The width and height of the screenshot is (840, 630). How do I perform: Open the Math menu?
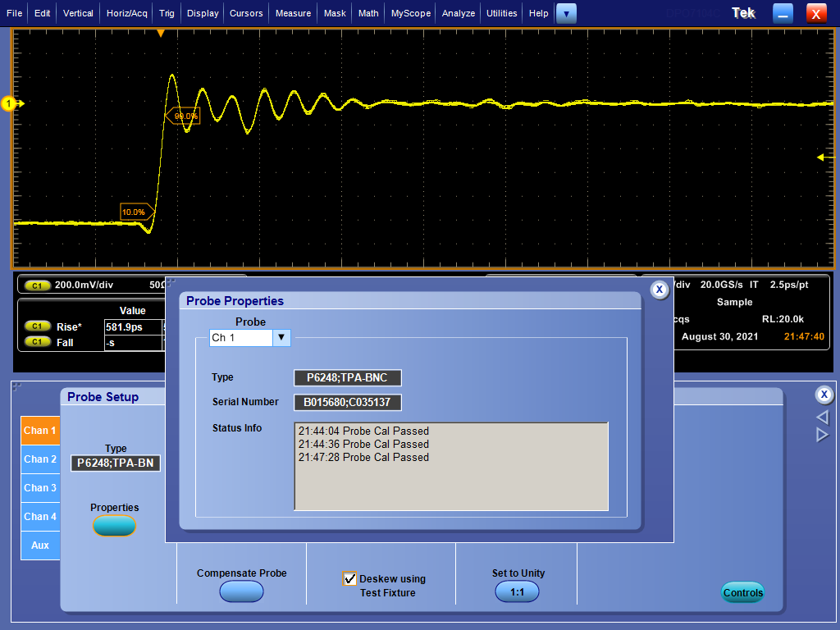pyautogui.click(x=368, y=13)
